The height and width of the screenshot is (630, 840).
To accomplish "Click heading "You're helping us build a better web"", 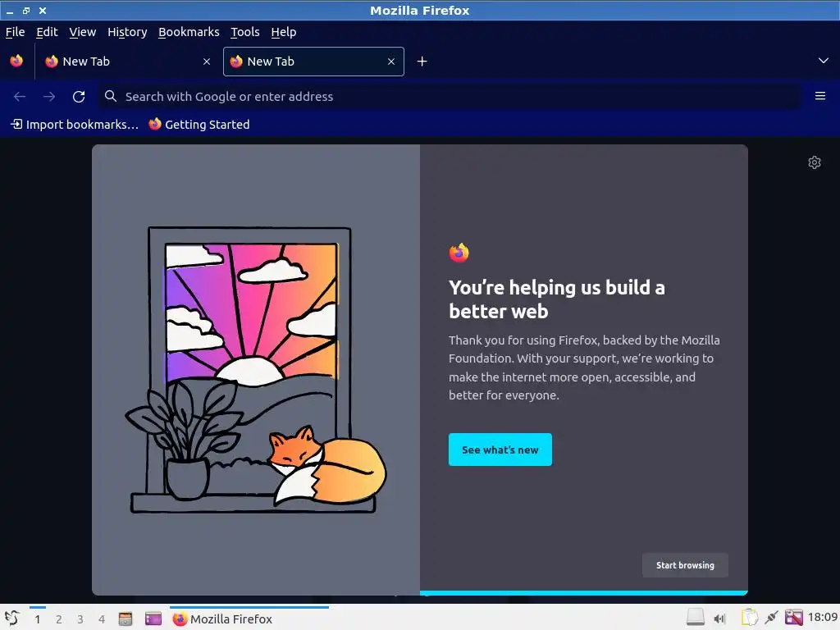I will click(557, 299).
